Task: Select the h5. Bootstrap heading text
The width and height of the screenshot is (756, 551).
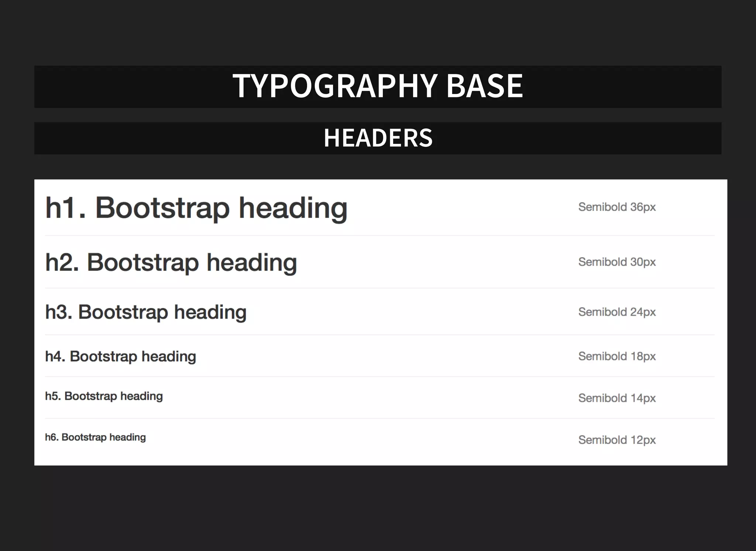Action: coord(104,396)
